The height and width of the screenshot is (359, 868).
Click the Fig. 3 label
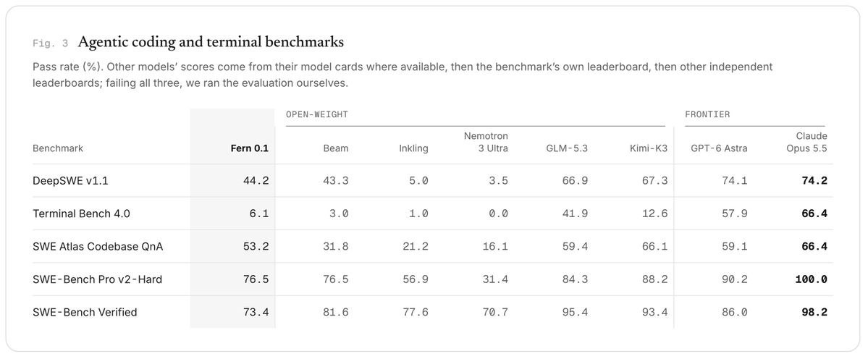tap(51, 43)
